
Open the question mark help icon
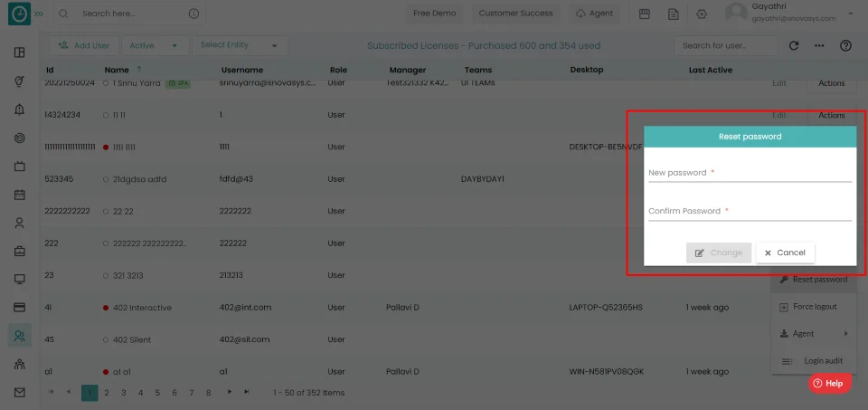coord(845,45)
